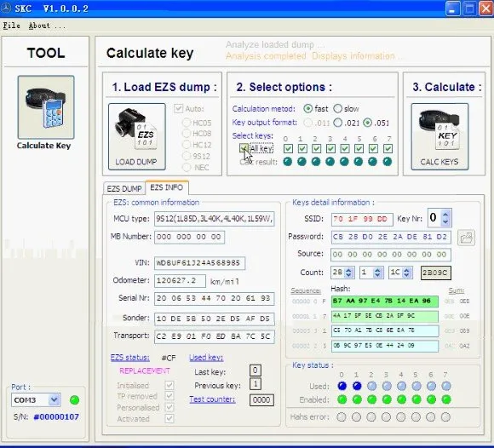
Task: Click Hash error indicator for key 0
Action: (x=342, y=417)
